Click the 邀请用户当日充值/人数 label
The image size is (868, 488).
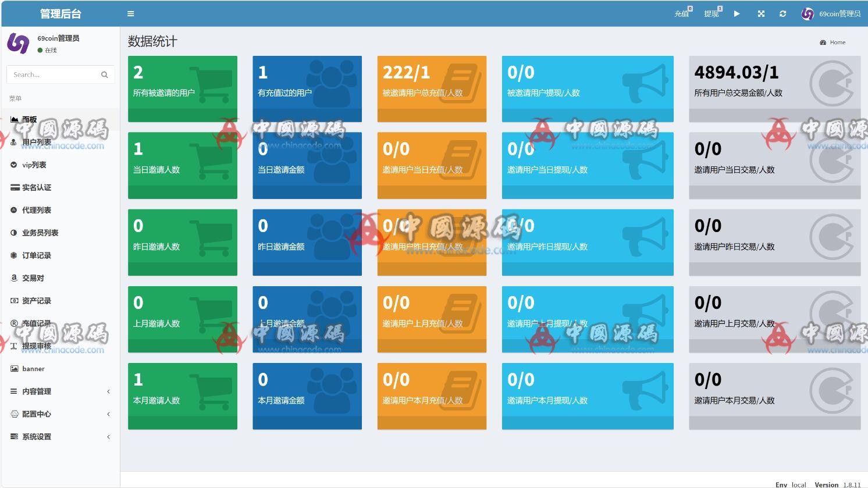tap(422, 170)
